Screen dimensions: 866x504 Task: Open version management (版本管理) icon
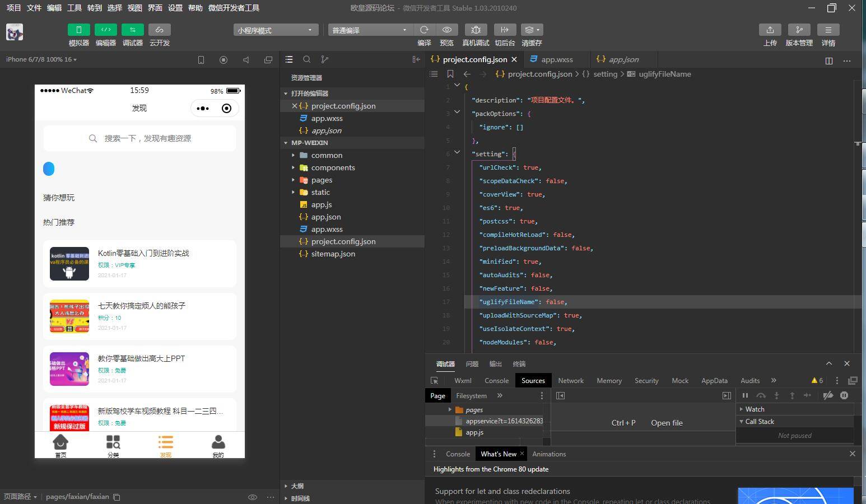[799, 30]
